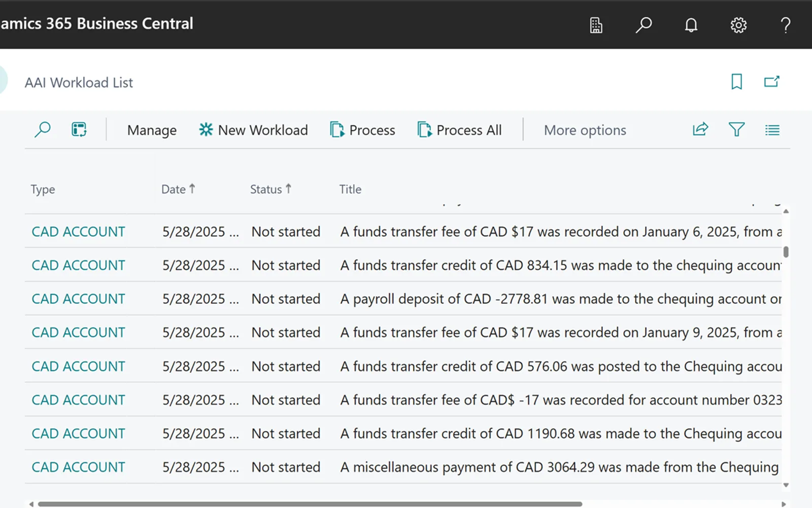Viewport: 812px width, 508px height.
Task: Open this page in a new window
Action: pos(771,82)
